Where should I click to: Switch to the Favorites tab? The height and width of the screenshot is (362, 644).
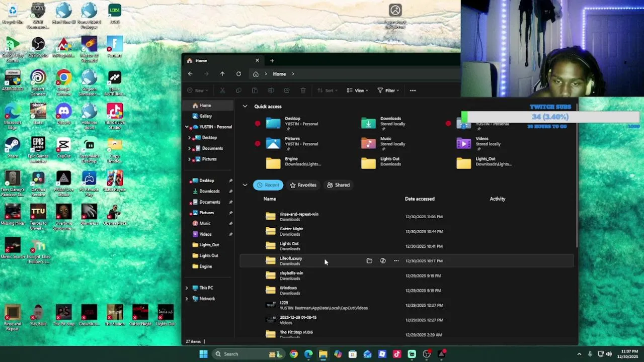point(303,185)
